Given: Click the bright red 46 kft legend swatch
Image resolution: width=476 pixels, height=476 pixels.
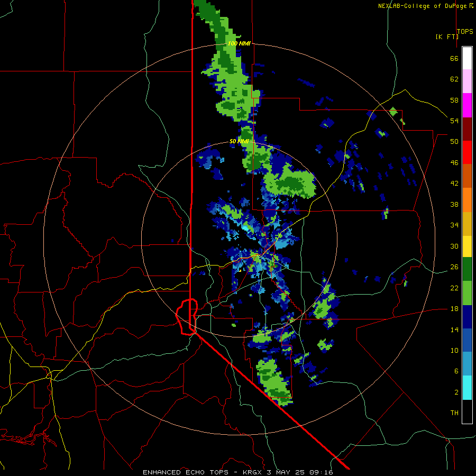Looking at the screenshot, I should 467,152.
